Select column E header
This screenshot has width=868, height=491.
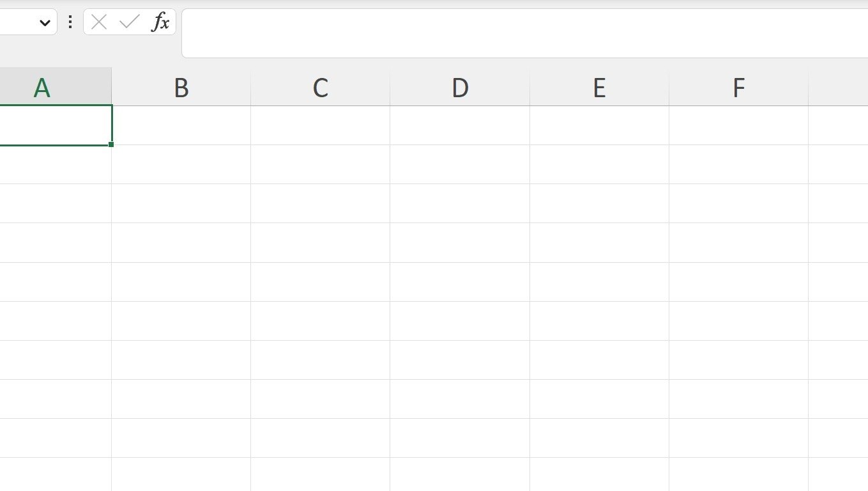click(x=599, y=87)
